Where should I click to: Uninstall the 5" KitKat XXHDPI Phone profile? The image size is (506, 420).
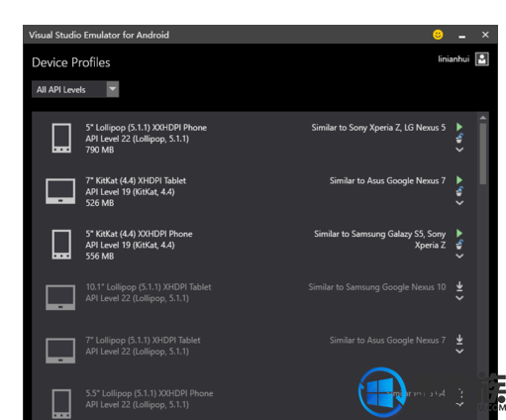[459, 245]
